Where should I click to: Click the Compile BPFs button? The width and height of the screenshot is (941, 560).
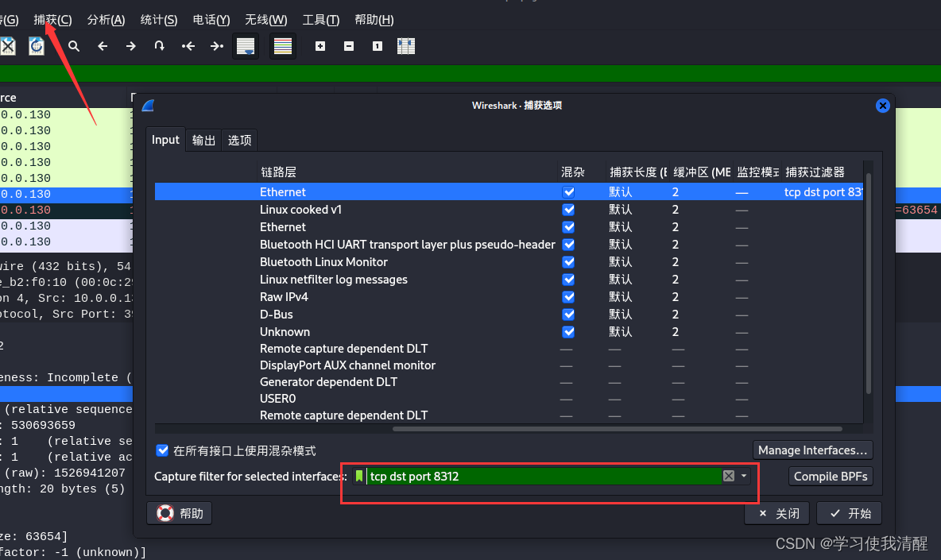[831, 476]
